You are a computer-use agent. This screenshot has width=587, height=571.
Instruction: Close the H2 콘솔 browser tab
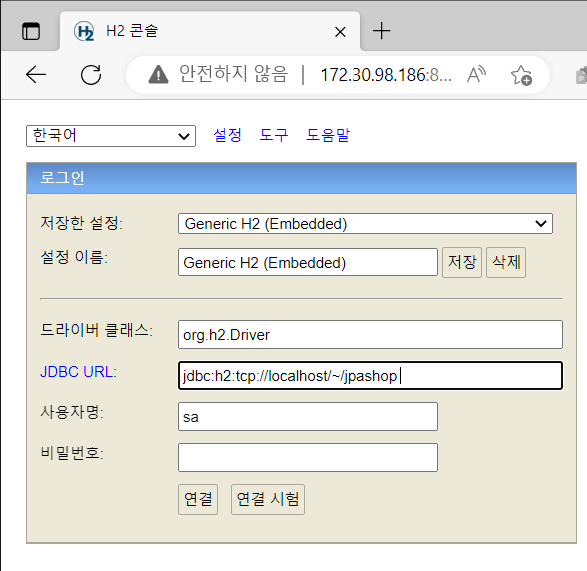coord(340,32)
